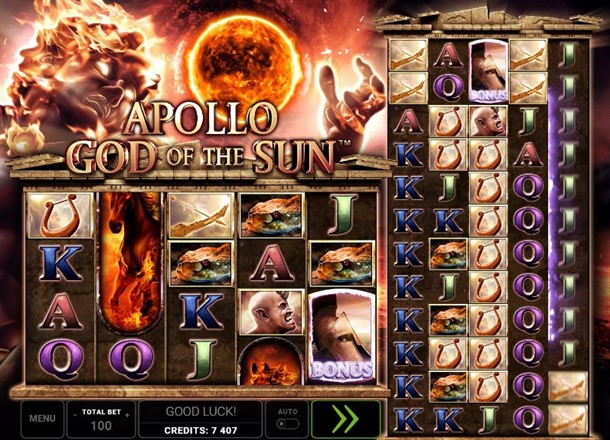The height and width of the screenshot is (440, 610).
Task: Toggle the AUTO spin switch
Action: pyautogui.click(x=287, y=424)
